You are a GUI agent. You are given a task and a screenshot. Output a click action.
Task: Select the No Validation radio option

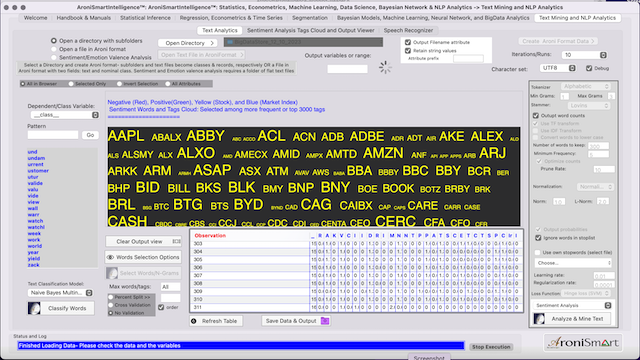click(x=111, y=313)
